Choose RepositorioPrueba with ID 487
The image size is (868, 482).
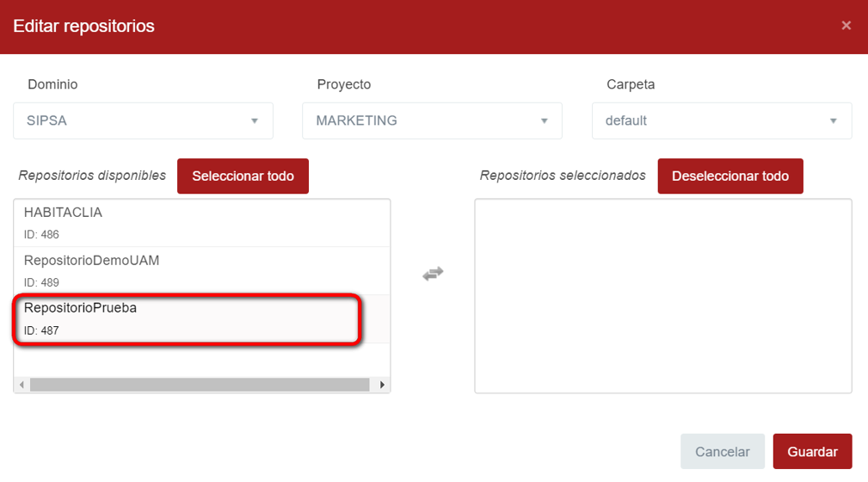(185, 319)
